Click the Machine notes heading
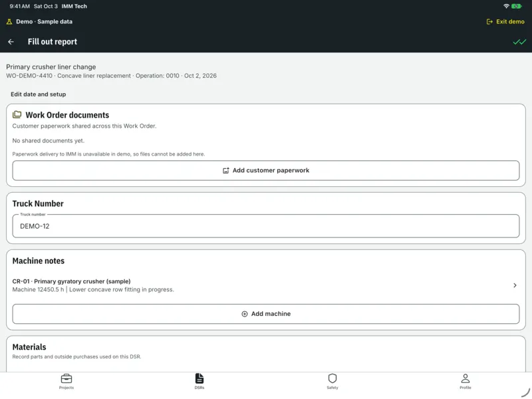Screen dimensions: 532x399 pos(39,261)
